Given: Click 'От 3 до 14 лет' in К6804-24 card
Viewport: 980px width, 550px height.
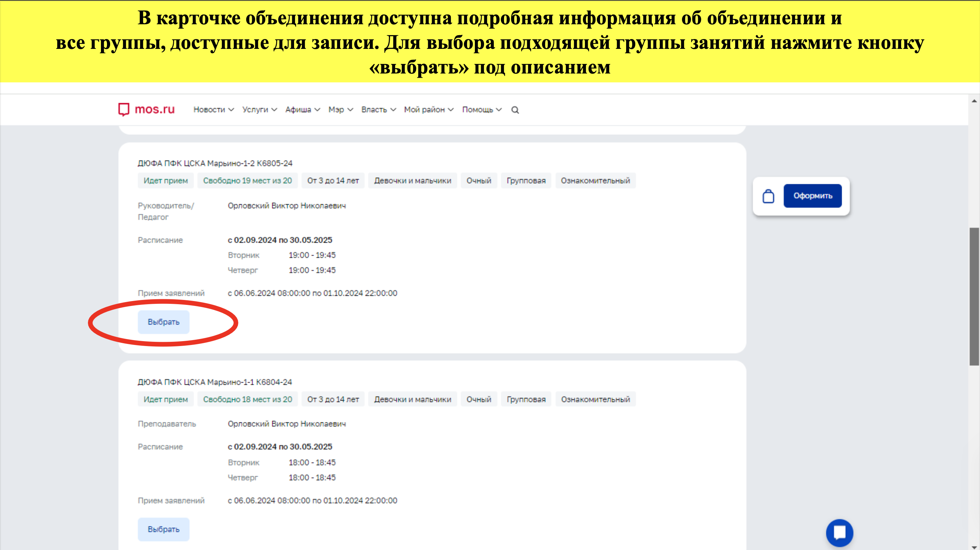Looking at the screenshot, I should coord(333,399).
